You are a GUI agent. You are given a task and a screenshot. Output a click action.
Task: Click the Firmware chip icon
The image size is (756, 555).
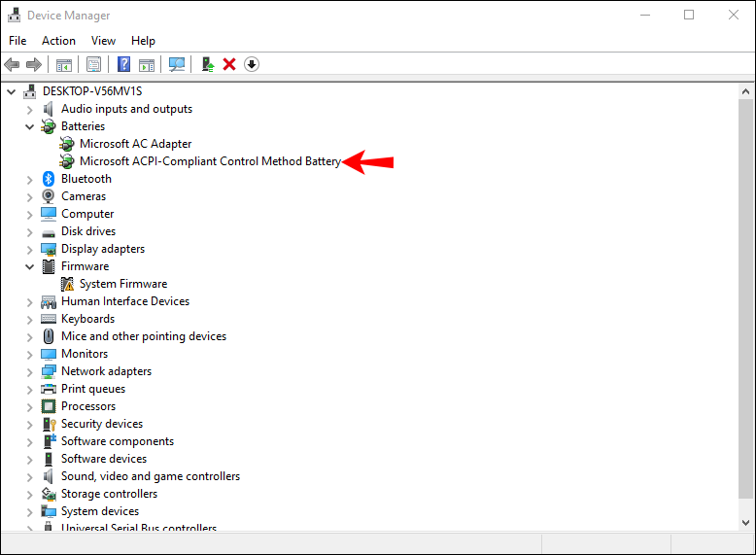coord(49,266)
